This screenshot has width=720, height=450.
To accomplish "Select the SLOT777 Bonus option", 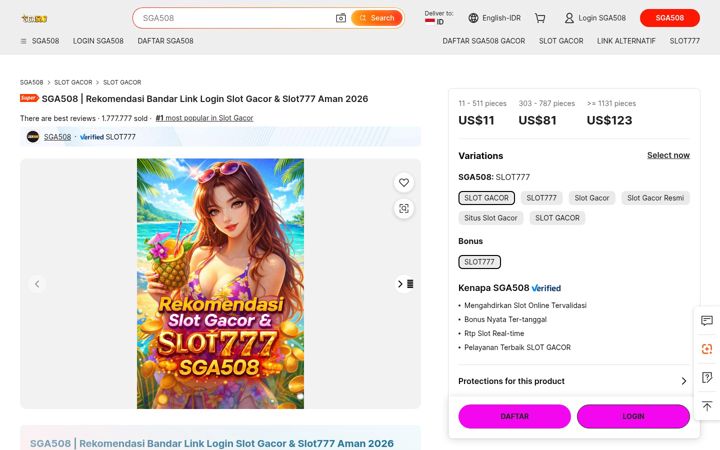I will click(x=479, y=262).
